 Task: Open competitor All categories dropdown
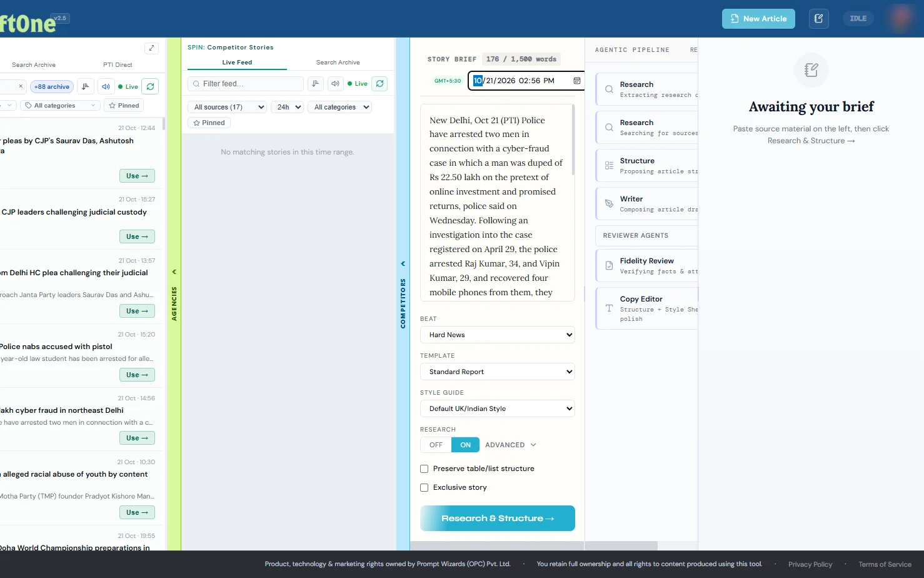click(x=340, y=107)
